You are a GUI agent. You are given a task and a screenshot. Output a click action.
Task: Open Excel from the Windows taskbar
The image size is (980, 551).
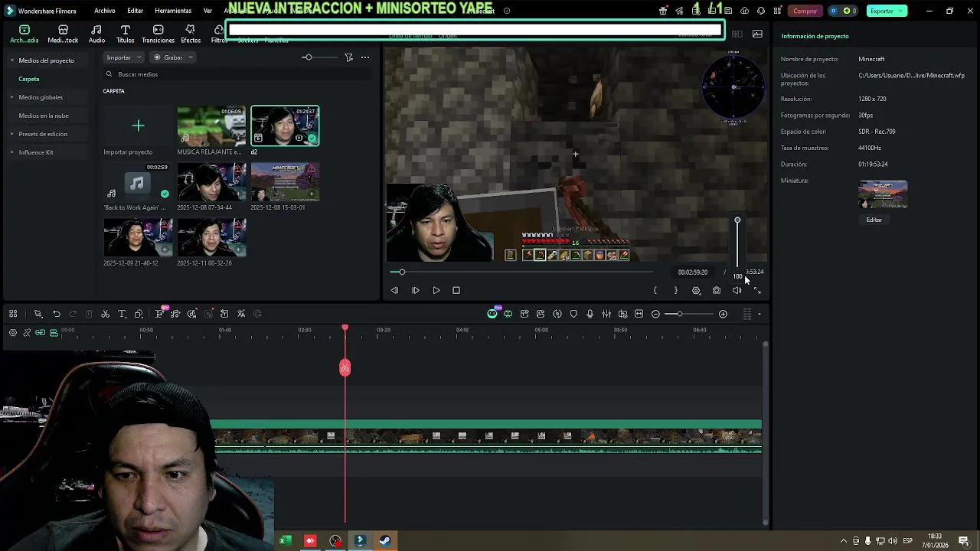285,541
